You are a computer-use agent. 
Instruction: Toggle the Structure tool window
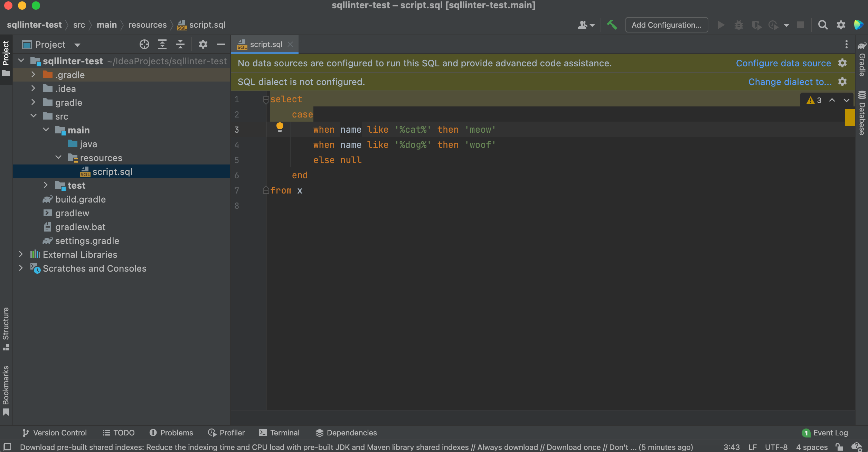pyautogui.click(x=6, y=328)
